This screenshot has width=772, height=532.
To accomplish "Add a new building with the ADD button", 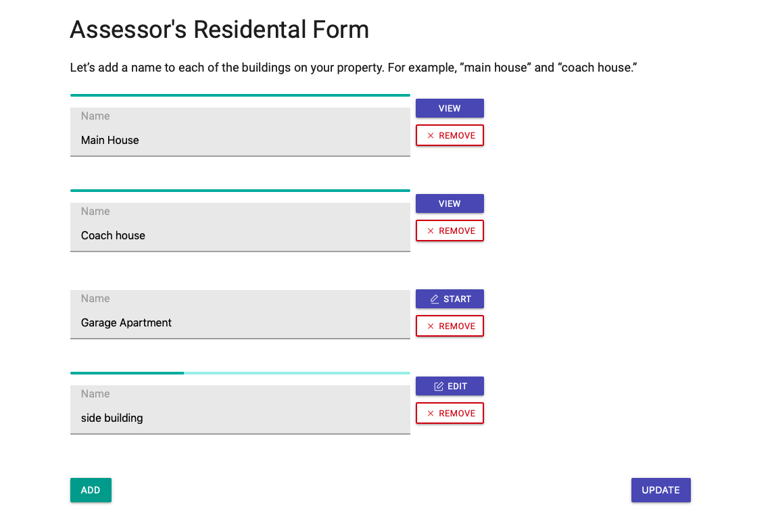I will (x=91, y=490).
